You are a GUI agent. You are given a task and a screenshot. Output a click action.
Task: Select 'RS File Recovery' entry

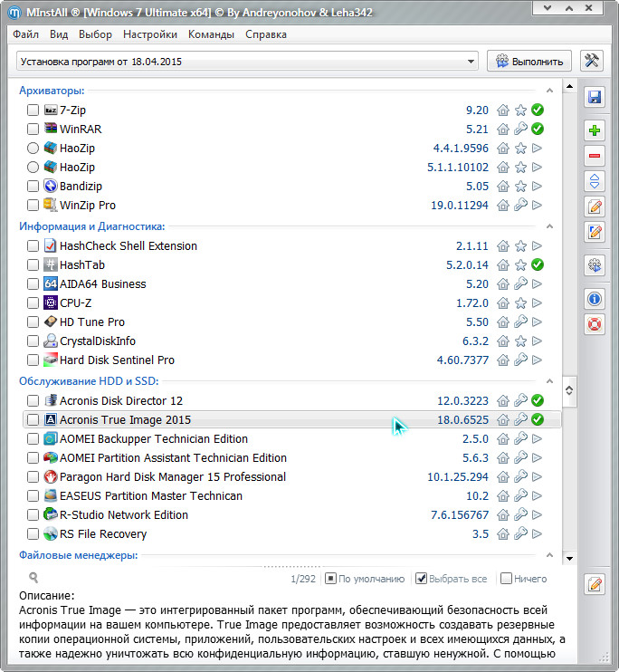[103, 534]
